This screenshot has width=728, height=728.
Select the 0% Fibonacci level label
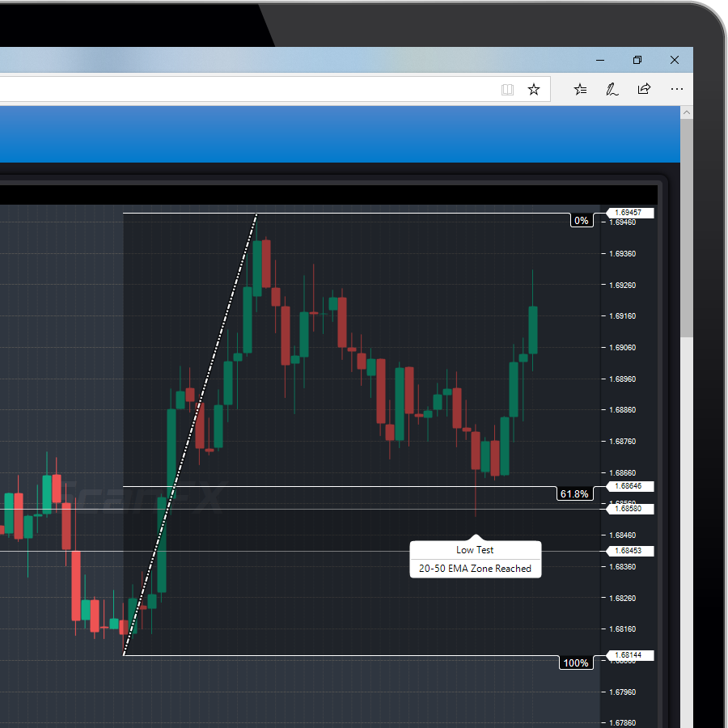(x=581, y=221)
